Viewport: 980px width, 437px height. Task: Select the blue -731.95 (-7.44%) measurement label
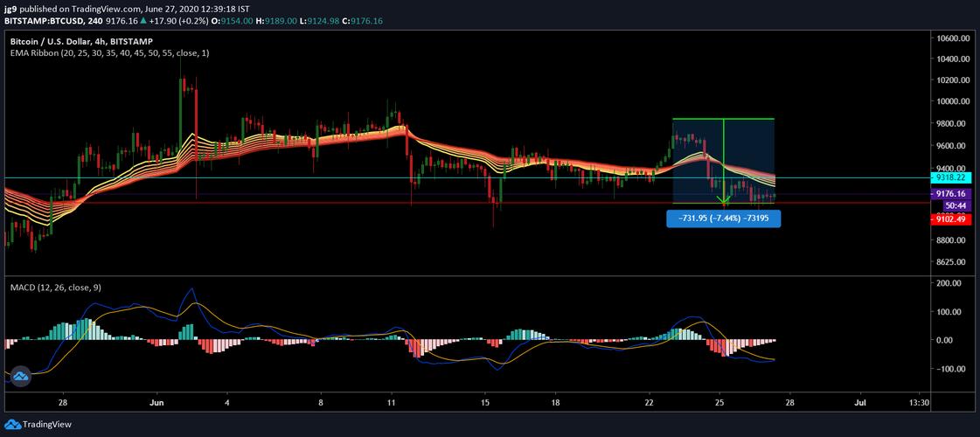pyautogui.click(x=724, y=218)
